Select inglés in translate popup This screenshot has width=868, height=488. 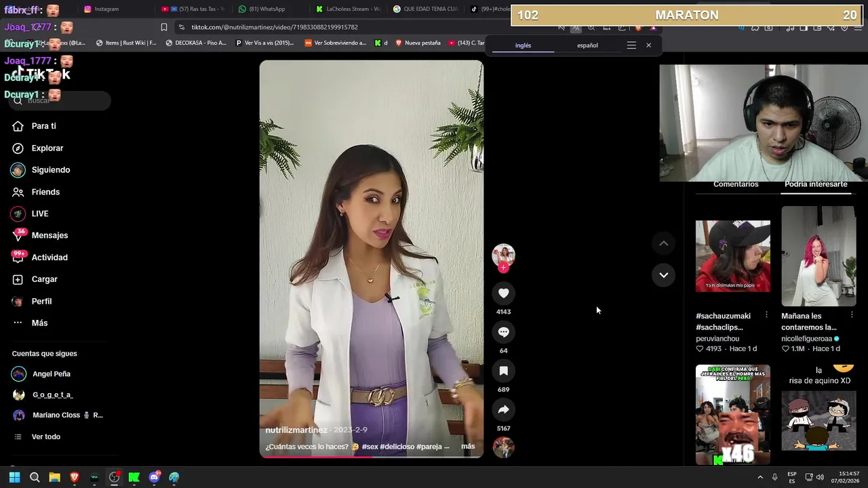coord(523,45)
